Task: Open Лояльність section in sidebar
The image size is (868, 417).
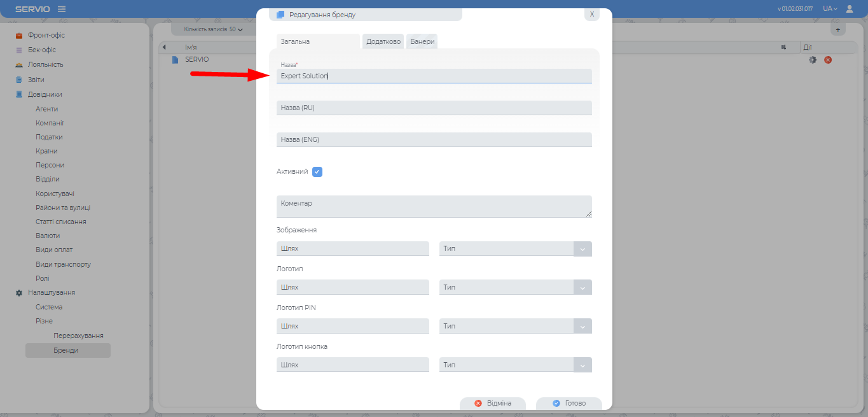Action: tap(45, 64)
